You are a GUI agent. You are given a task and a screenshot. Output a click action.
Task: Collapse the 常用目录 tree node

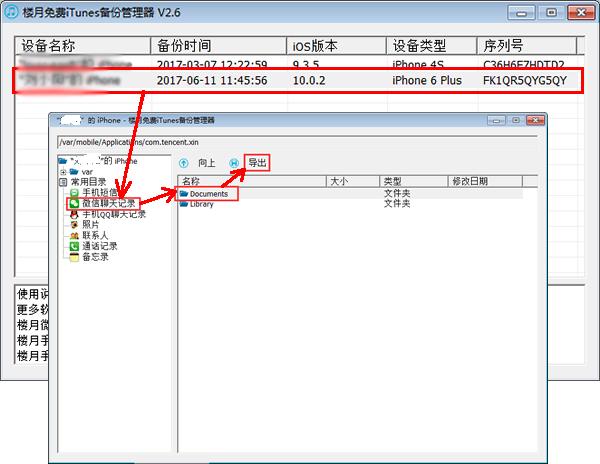pos(64,182)
